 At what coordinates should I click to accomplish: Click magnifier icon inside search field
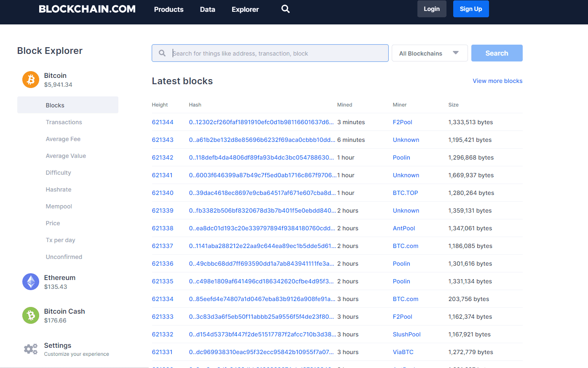162,53
